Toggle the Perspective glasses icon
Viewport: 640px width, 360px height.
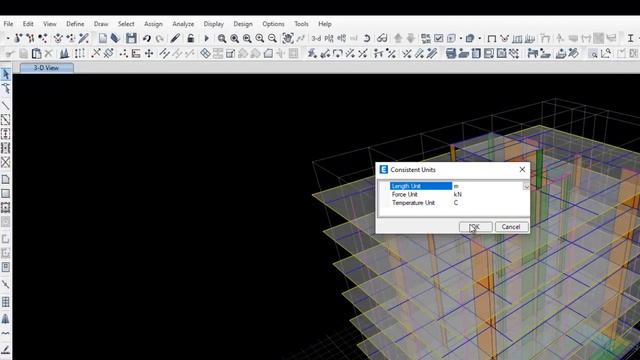382,38
